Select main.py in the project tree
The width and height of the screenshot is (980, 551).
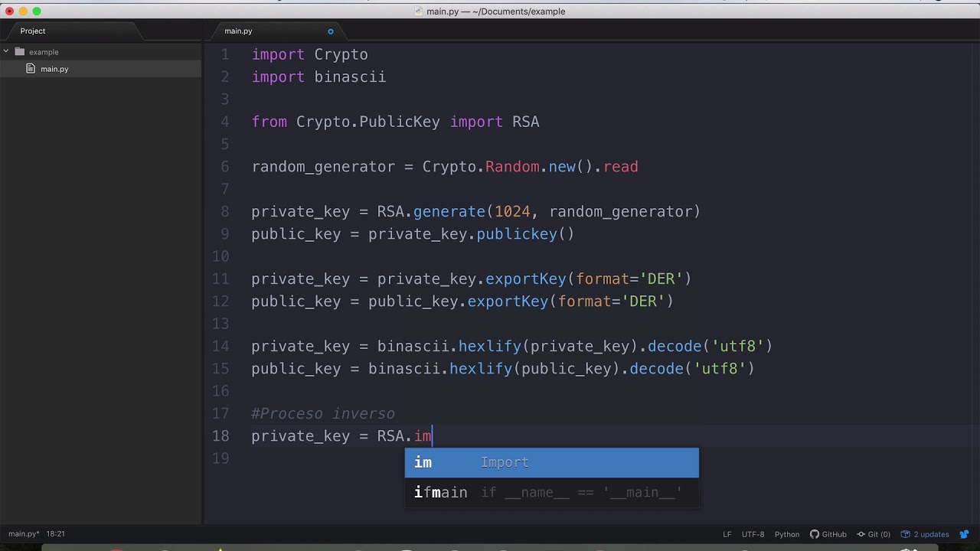click(54, 69)
